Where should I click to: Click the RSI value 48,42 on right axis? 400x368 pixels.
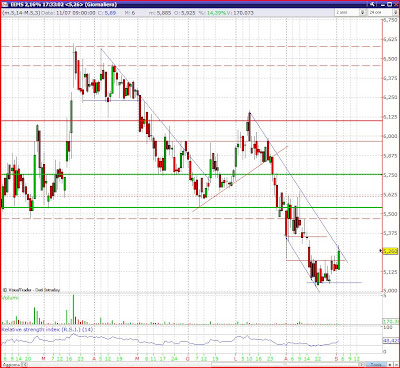tap(391, 341)
